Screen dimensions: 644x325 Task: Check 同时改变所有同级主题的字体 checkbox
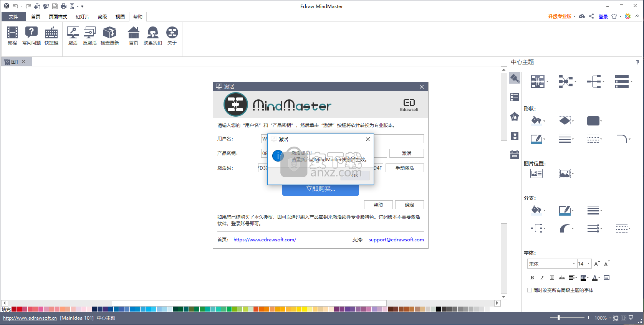530,290
